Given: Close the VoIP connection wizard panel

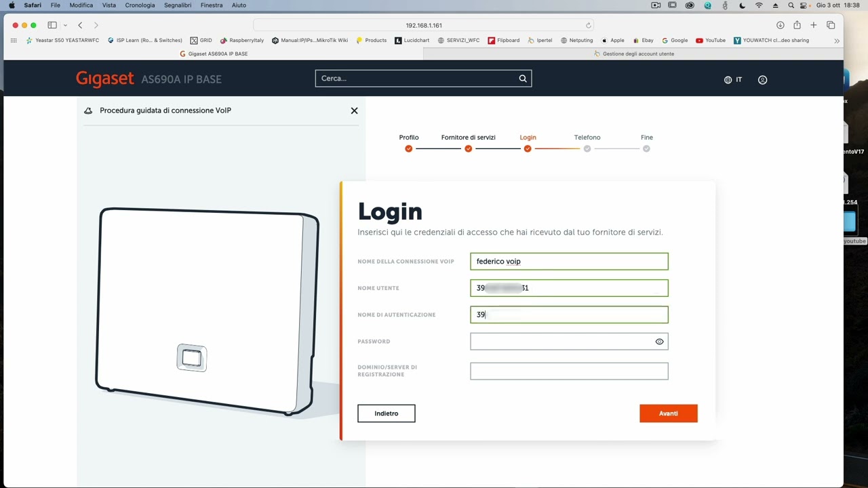Looking at the screenshot, I should tap(354, 110).
